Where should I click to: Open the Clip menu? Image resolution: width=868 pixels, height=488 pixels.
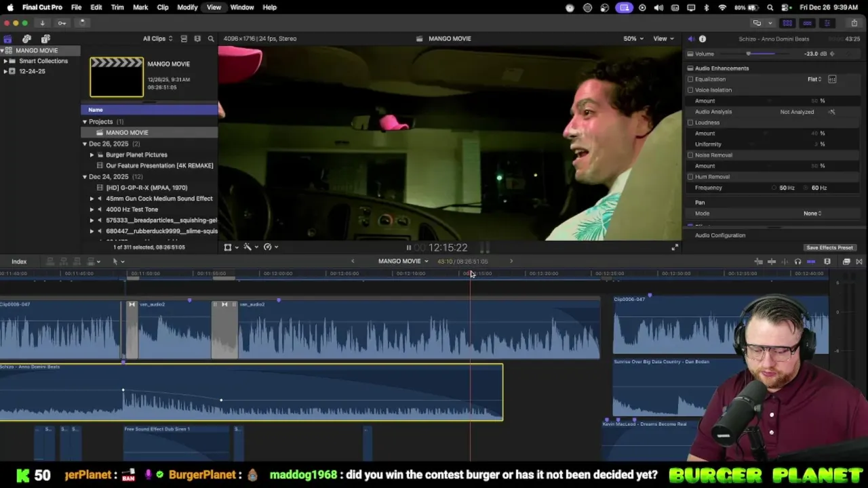[163, 7]
